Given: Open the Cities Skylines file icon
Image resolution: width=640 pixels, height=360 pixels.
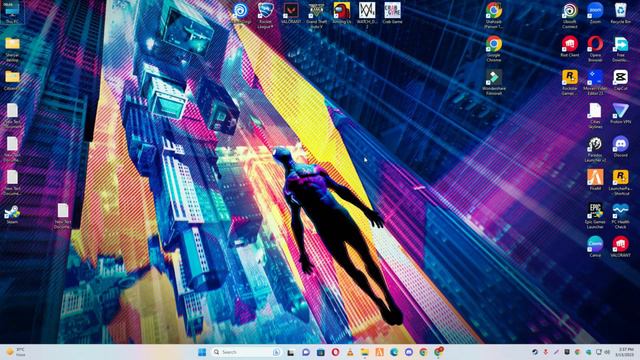Looking at the screenshot, I should click(x=595, y=116).
